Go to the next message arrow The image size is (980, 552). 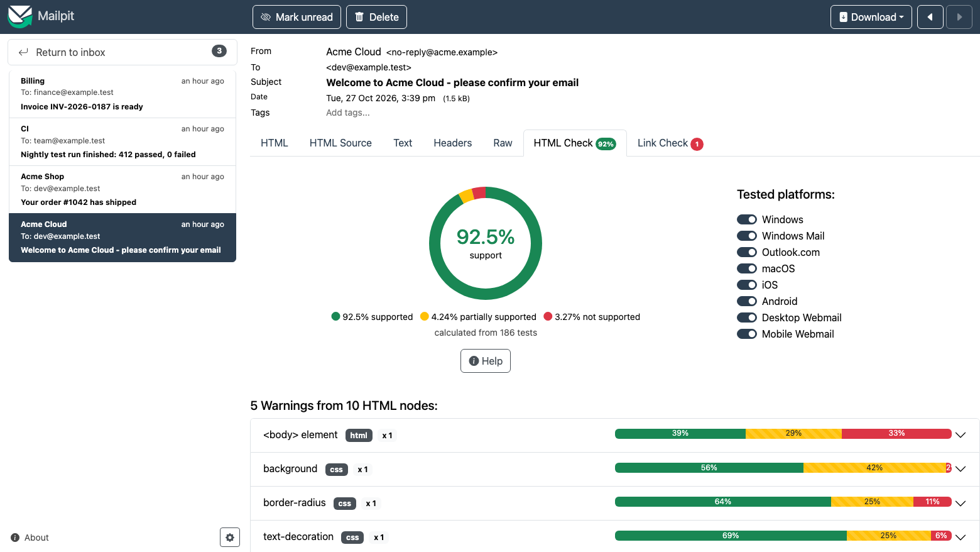[959, 17]
